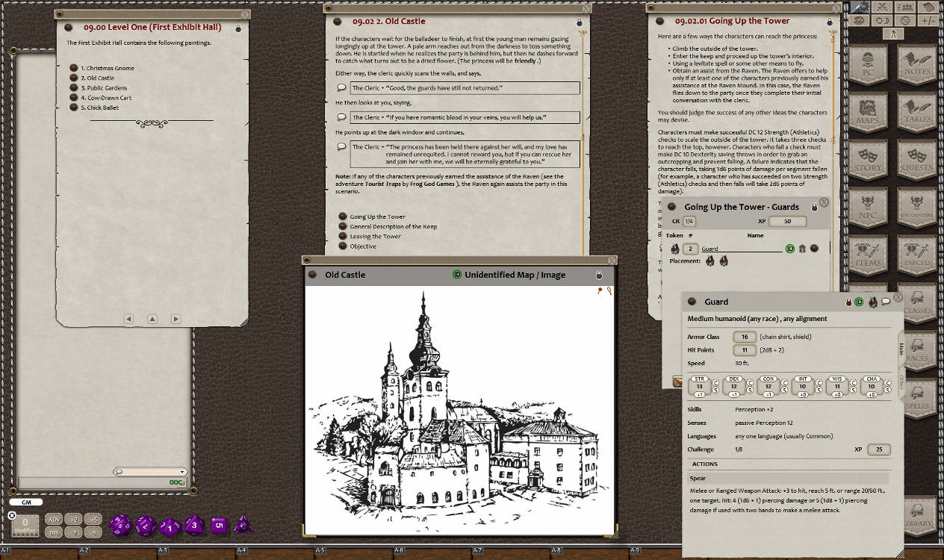Expand the Spear action entry
This screenshot has height=560, width=944.
(x=697, y=479)
